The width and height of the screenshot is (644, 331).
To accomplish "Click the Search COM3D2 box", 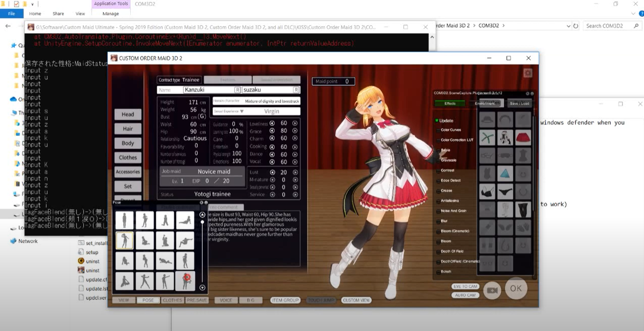I will pyautogui.click(x=613, y=25).
